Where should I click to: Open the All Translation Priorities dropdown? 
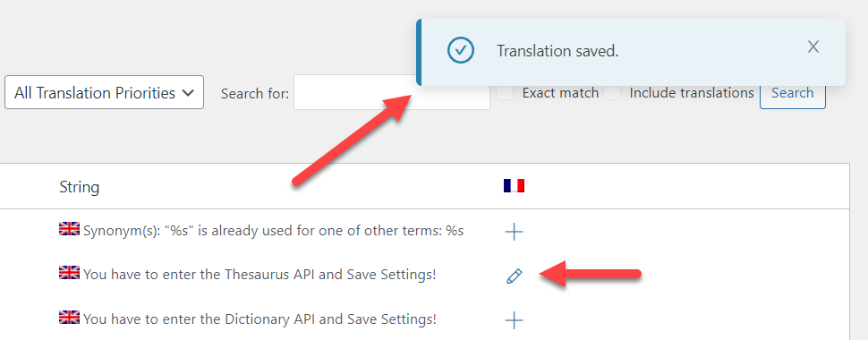[x=104, y=92]
